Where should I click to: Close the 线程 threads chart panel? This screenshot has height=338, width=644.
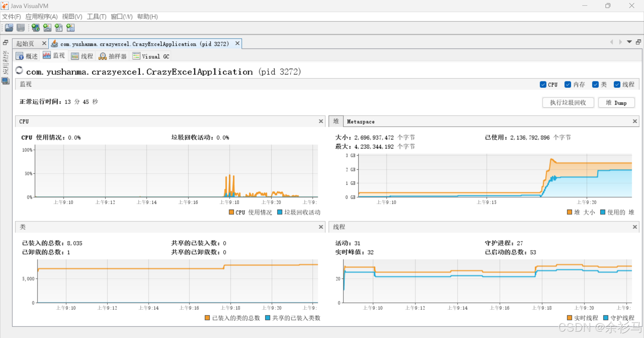pos(635,227)
